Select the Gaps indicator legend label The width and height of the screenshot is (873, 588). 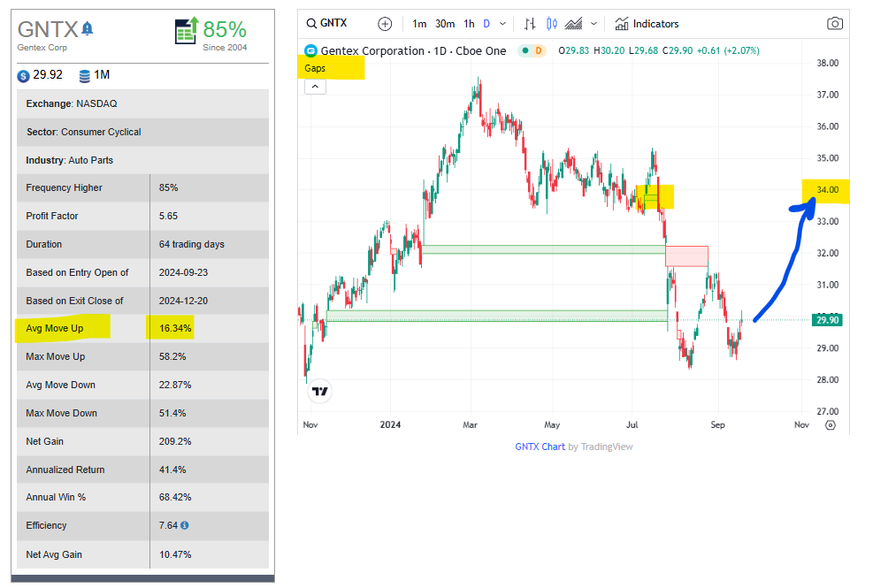[x=315, y=68]
